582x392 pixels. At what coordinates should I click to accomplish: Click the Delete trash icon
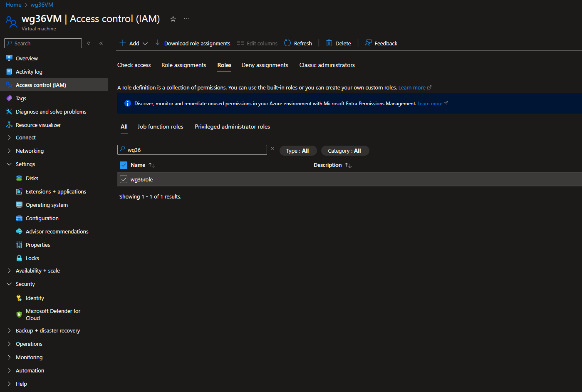[329, 43]
